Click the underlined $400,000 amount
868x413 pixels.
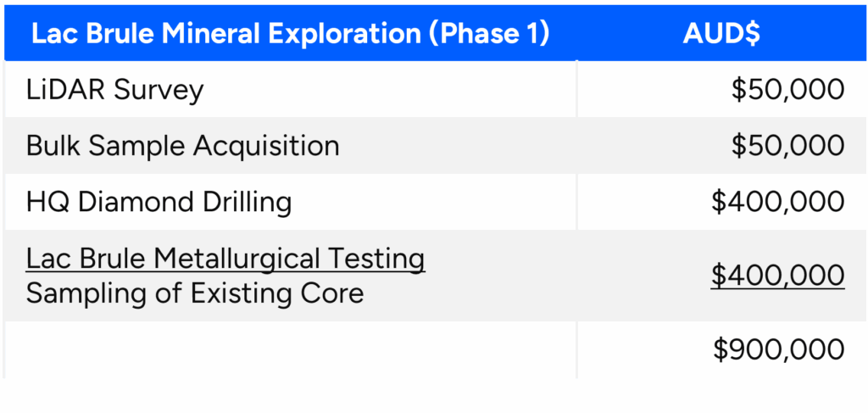(778, 276)
